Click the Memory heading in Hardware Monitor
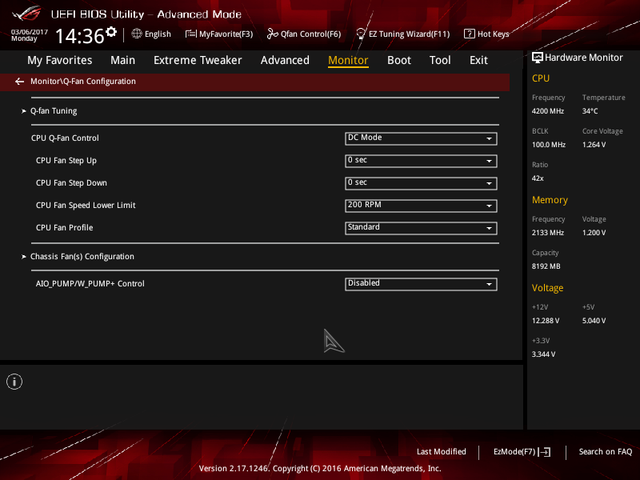Screen dimensions: 640x480 point(549,200)
